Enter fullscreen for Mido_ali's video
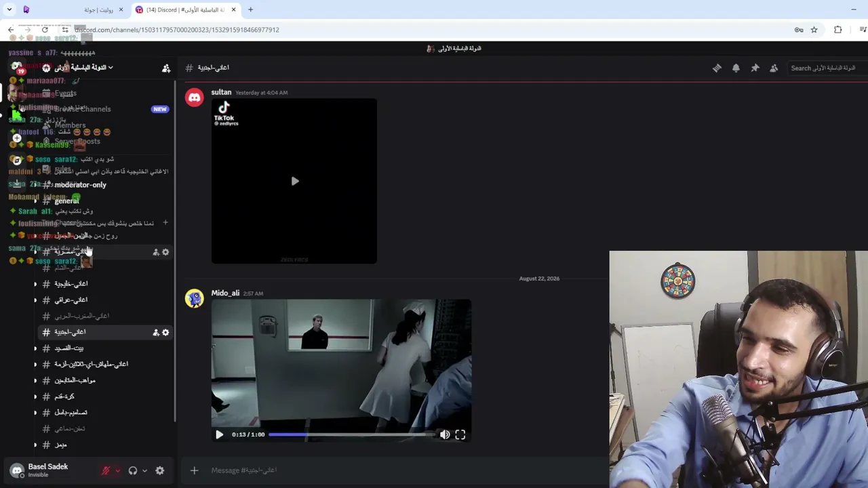Viewport: 868px width, 488px height. (x=460, y=434)
